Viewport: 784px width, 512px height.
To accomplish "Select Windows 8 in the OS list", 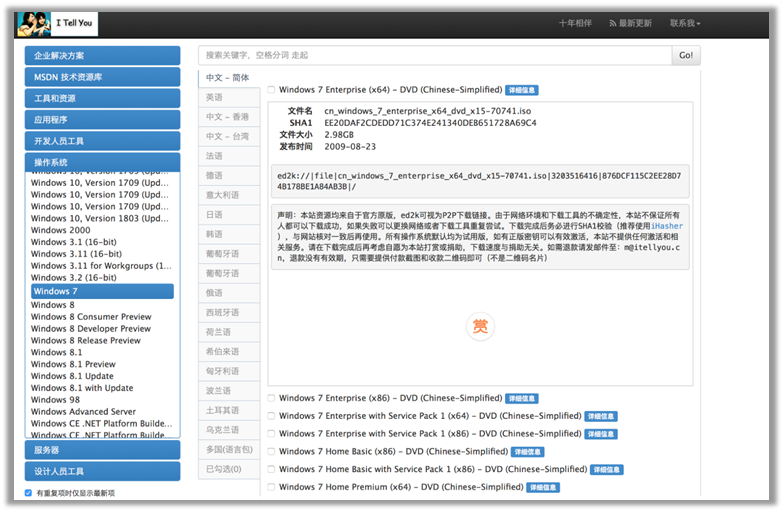I will coord(52,305).
